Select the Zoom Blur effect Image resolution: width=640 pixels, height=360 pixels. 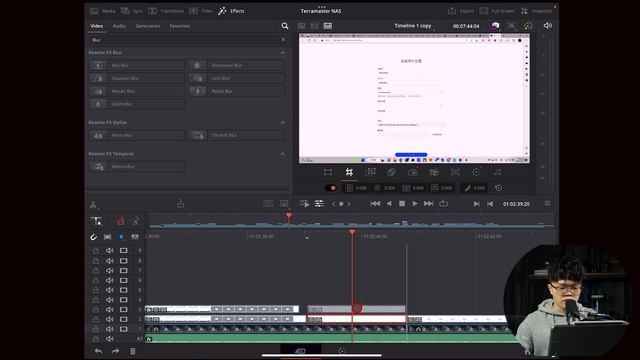coord(137,104)
